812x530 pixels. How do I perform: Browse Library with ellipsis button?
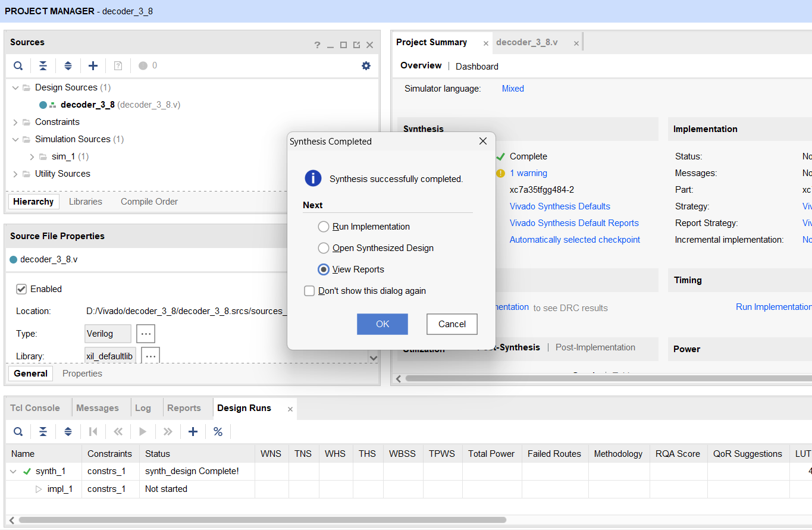coord(151,355)
